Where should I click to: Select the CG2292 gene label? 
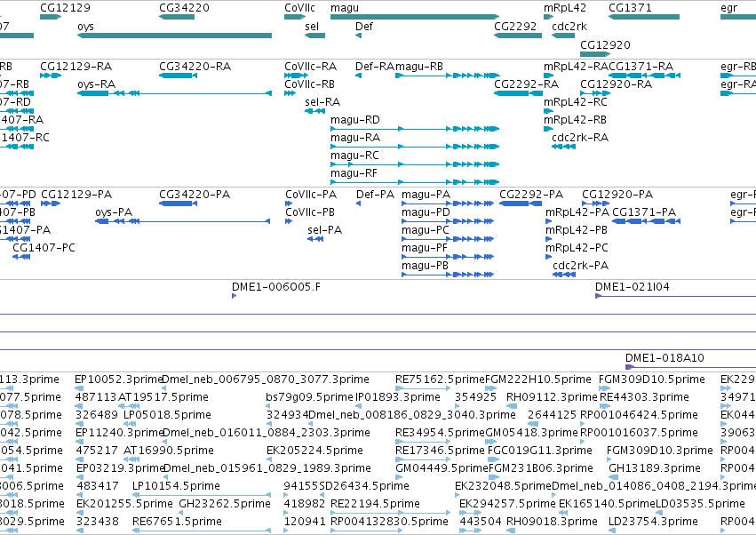(515, 27)
